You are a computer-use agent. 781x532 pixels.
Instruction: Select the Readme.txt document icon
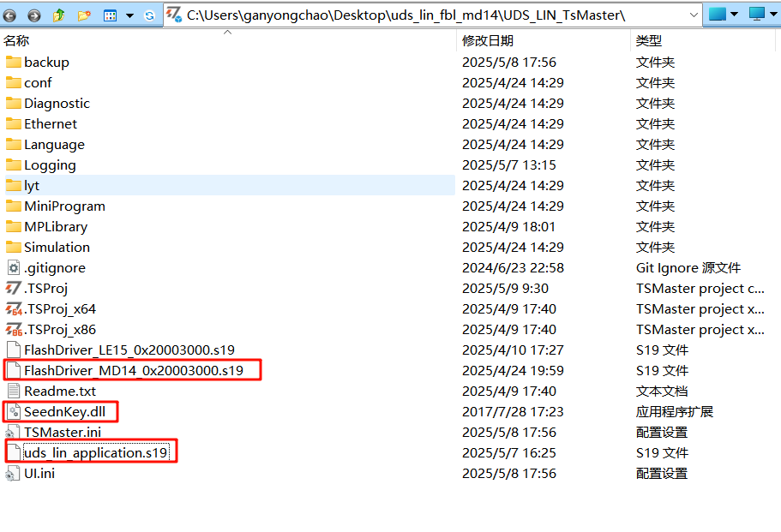[x=14, y=392]
